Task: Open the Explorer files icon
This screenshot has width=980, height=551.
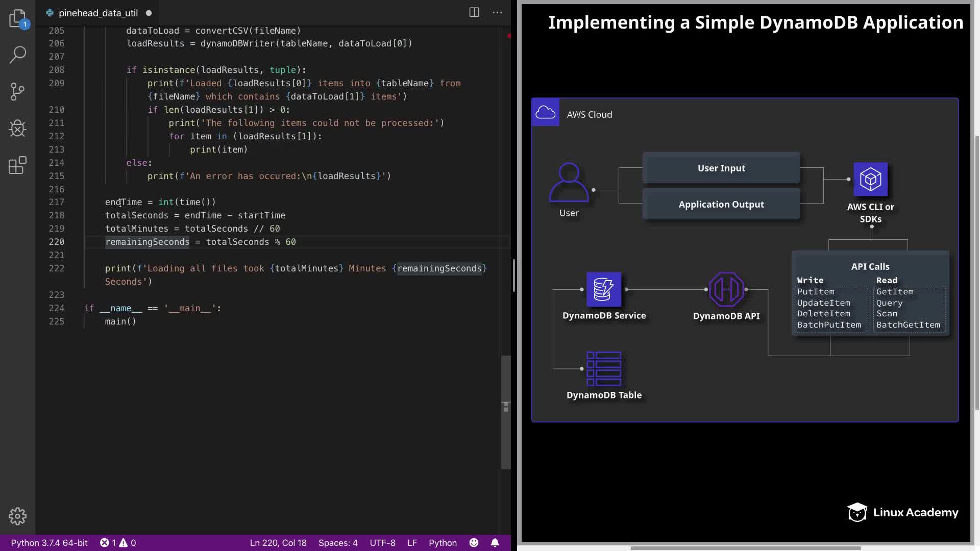Action: coord(17,19)
